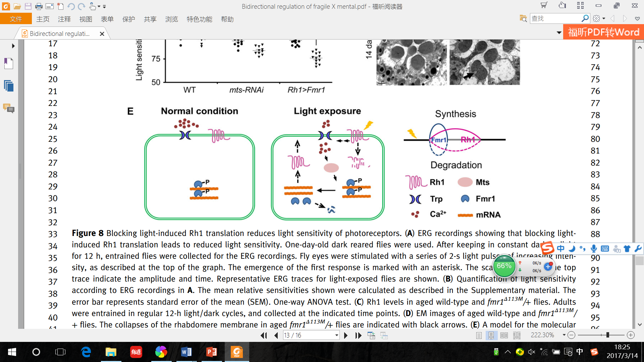Adjust the zoom slider handle
This screenshot has height=362, width=644.
[607, 335]
